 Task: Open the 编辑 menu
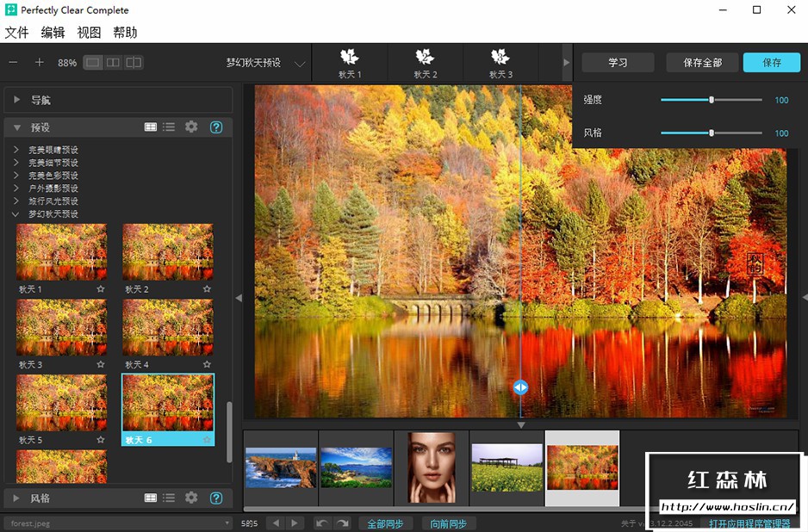click(53, 33)
